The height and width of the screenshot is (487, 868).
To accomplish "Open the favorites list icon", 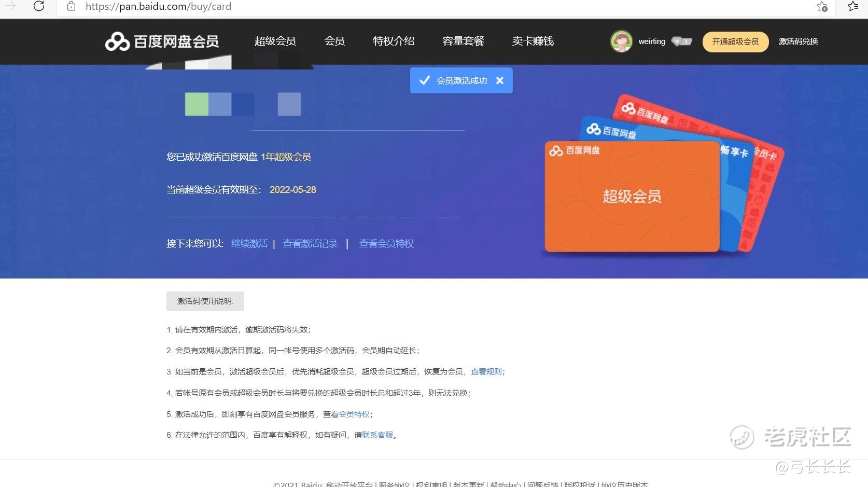I will [x=853, y=6].
